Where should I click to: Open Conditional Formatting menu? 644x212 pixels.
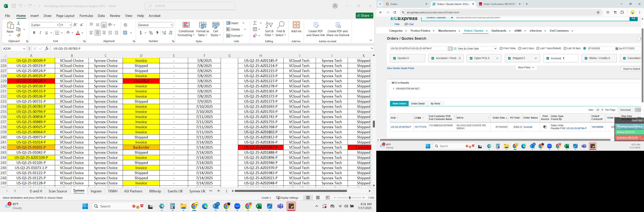pyautogui.click(x=186, y=29)
